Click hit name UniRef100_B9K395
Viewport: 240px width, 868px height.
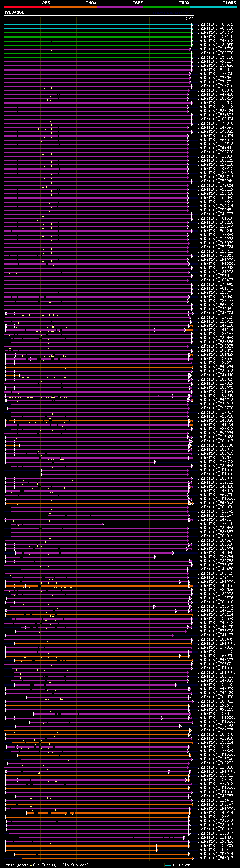(x=215, y=297)
